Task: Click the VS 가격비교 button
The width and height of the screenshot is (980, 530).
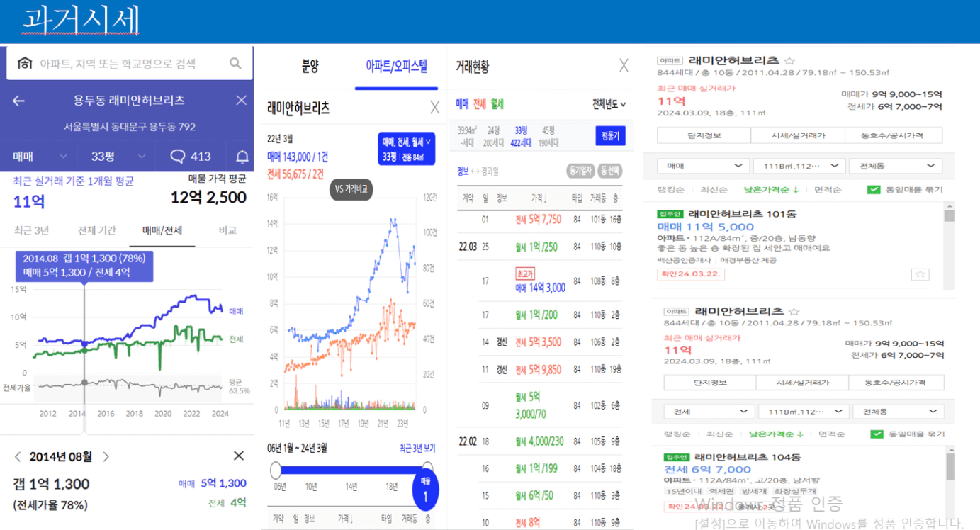Action: pyautogui.click(x=352, y=189)
